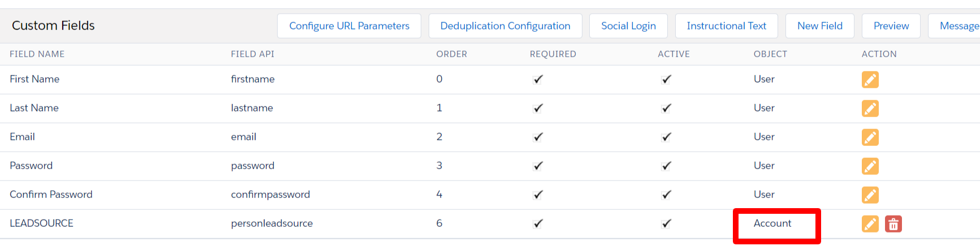Open Deduplication Configuration

click(x=505, y=26)
